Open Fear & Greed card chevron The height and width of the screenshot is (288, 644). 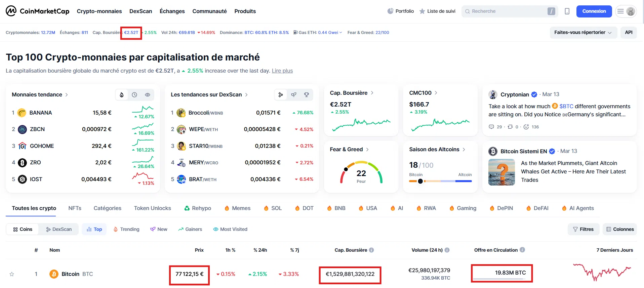tap(367, 150)
